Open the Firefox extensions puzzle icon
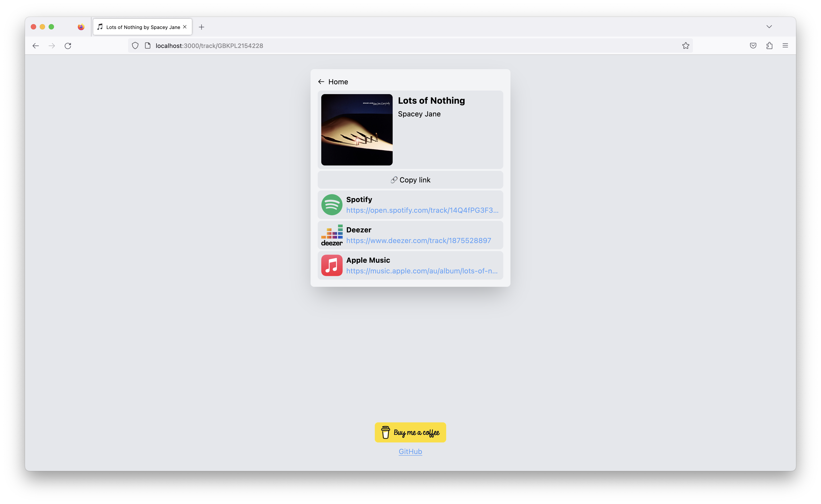 769,46
